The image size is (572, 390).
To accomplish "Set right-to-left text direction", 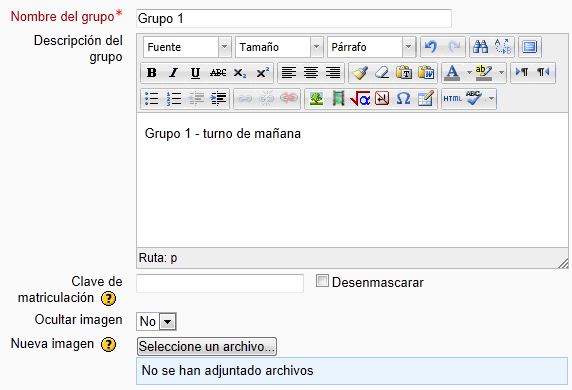I will tap(544, 73).
